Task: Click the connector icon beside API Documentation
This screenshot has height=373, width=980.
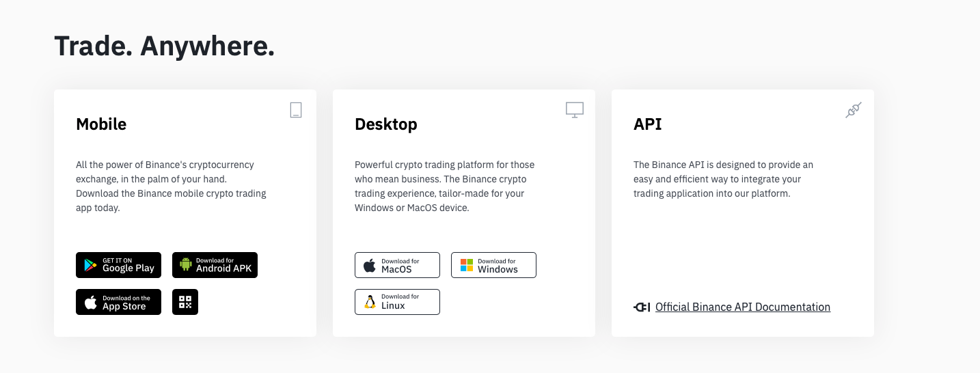Action: (642, 307)
